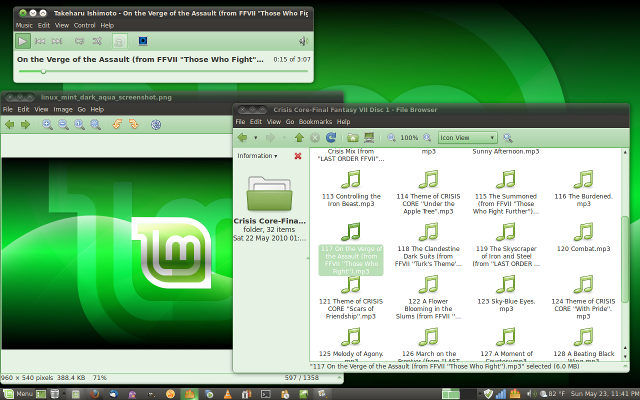Go up to parent folder in File Browser

[x=299, y=138]
